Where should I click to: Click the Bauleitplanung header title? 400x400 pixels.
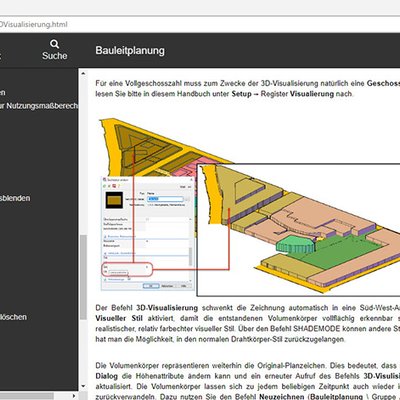(x=130, y=51)
